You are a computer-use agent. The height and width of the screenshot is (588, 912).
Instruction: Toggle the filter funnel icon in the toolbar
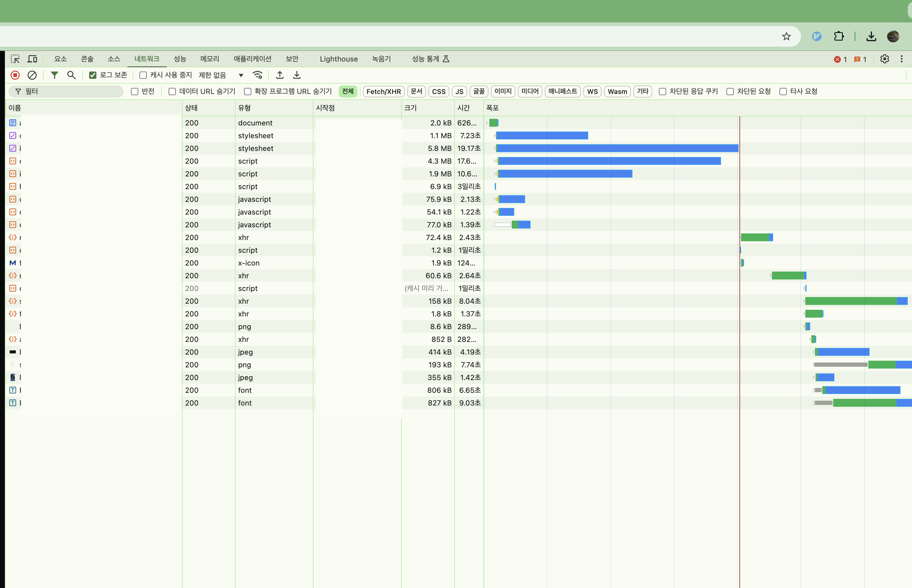(x=55, y=75)
